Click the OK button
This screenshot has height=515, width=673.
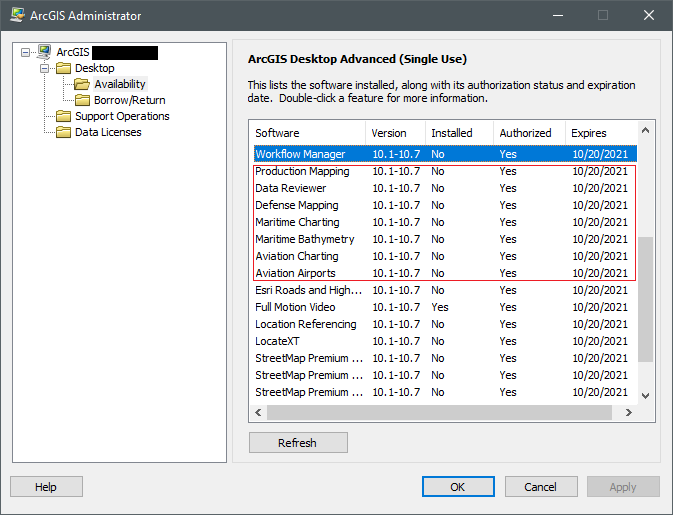458,487
